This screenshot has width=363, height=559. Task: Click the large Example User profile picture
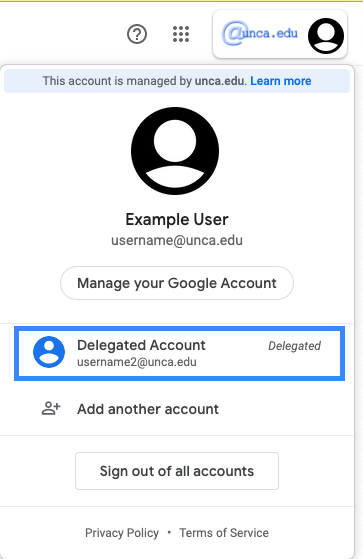[175, 151]
